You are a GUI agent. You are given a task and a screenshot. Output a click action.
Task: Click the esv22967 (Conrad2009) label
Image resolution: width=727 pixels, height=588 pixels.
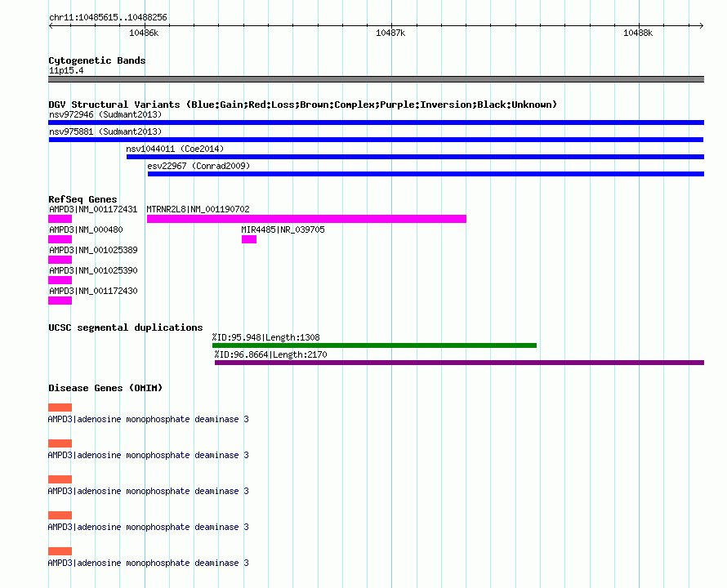[198, 166]
